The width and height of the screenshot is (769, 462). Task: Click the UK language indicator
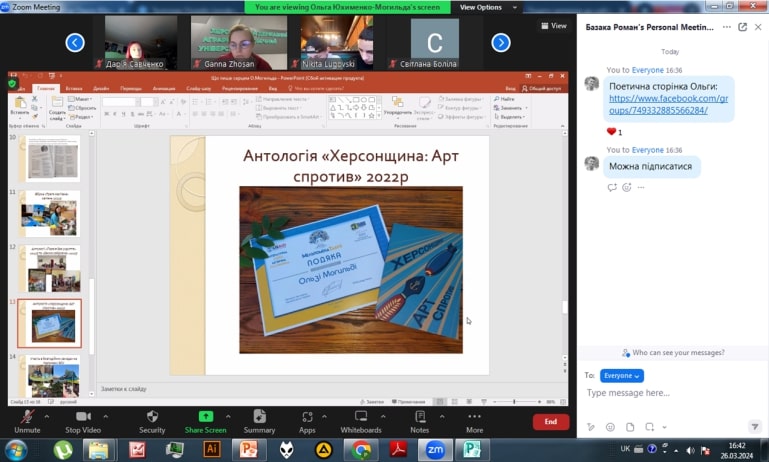(625, 449)
